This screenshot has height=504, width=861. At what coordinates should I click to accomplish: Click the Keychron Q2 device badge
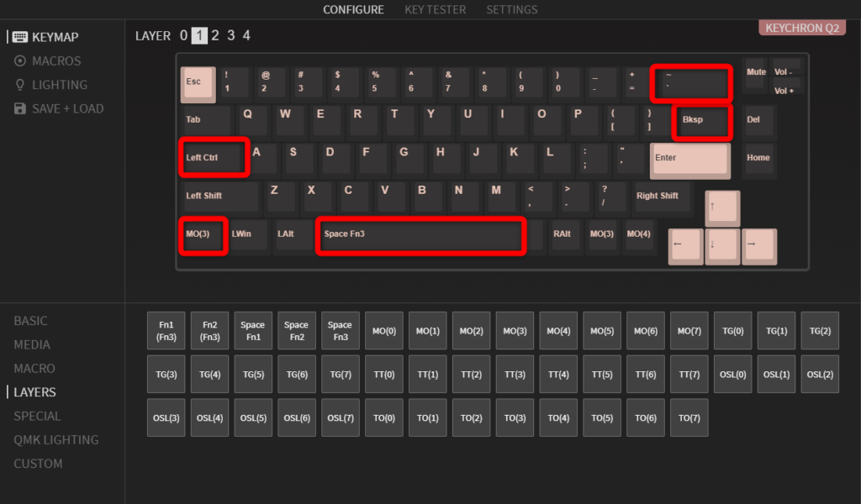(801, 28)
